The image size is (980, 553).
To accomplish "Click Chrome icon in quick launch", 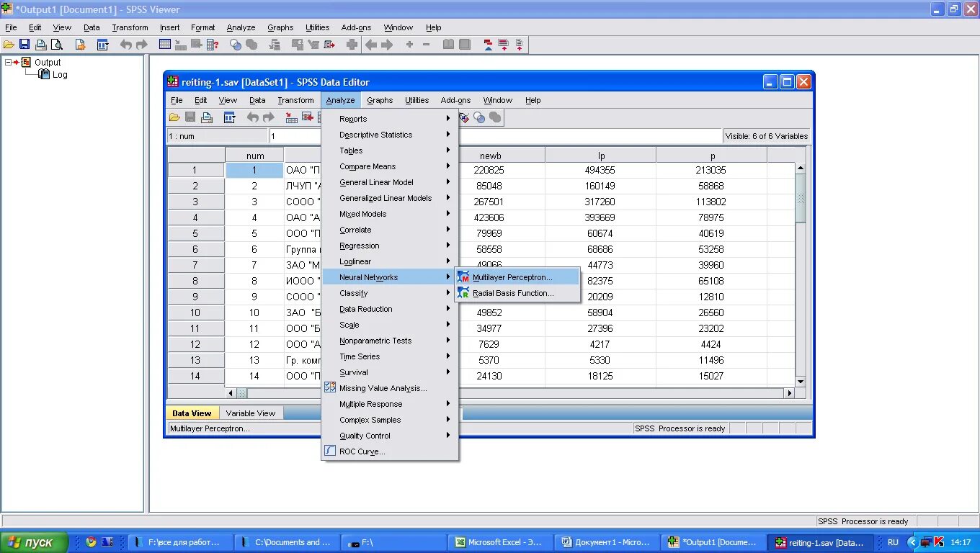I will (x=91, y=542).
